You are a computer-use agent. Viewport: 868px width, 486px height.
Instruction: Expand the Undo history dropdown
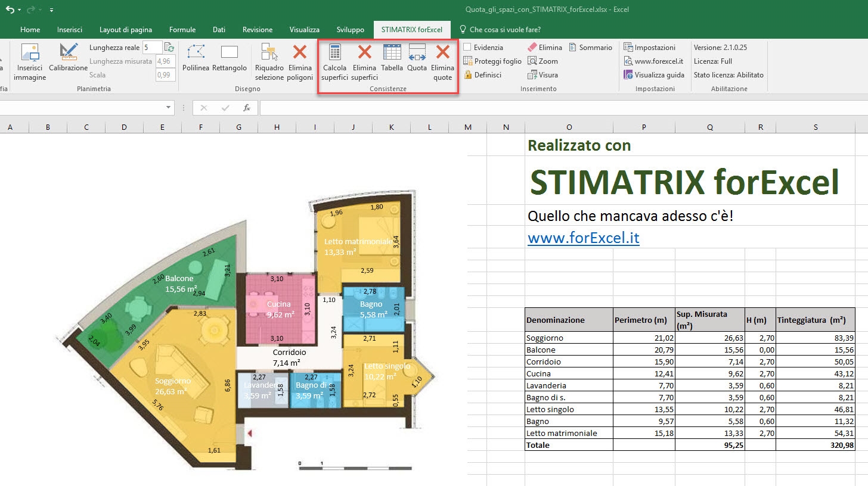20,10
